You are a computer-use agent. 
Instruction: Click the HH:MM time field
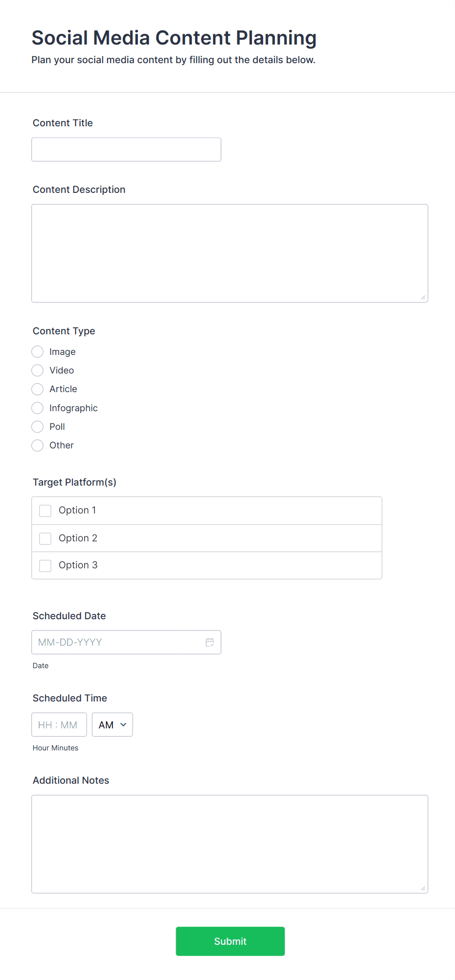(x=59, y=724)
